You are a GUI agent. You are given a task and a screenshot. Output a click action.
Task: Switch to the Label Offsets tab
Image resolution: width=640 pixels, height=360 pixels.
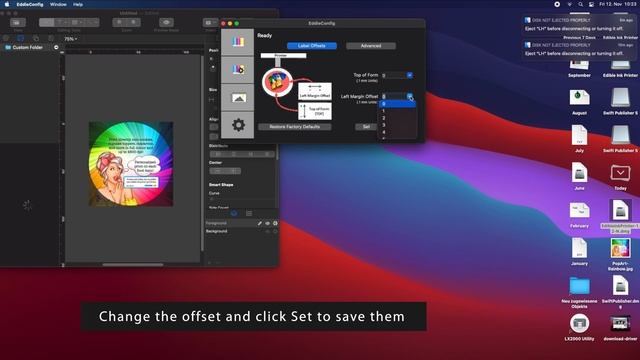(x=312, y=46)
